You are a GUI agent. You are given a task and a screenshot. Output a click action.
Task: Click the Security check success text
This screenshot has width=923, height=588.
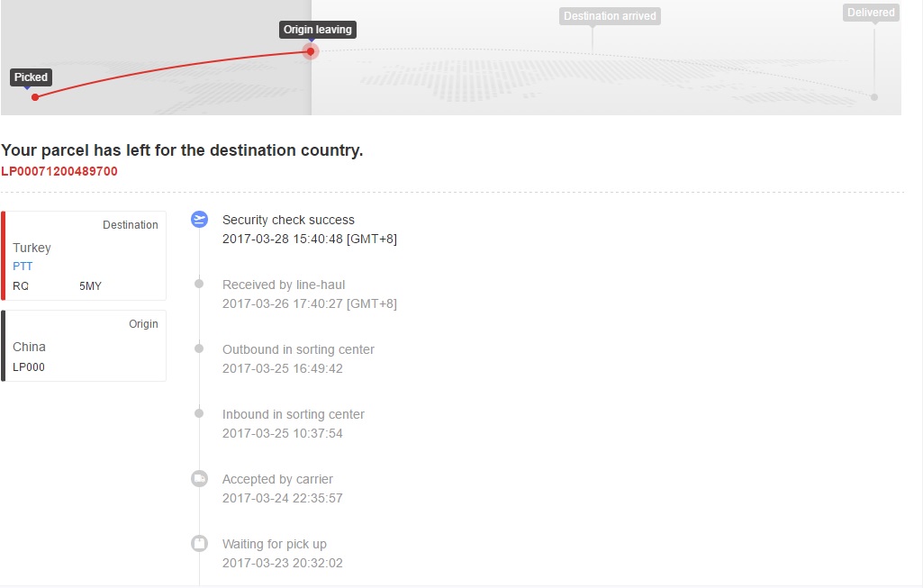click(x=288, y=220)
